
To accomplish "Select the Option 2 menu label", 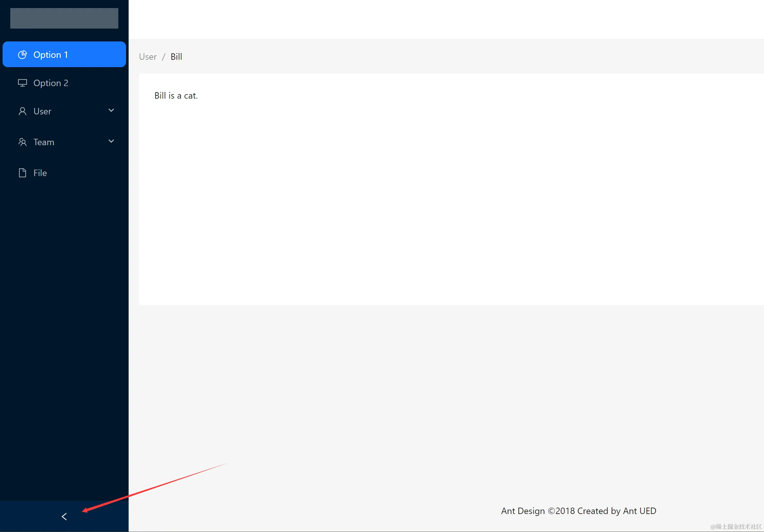I will point(50,83).
